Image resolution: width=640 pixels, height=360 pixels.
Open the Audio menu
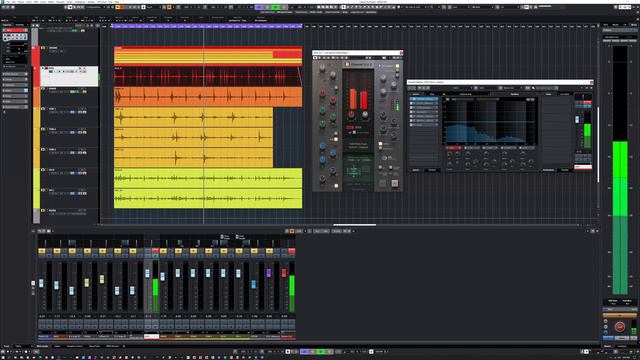click(x=28, y=2)
